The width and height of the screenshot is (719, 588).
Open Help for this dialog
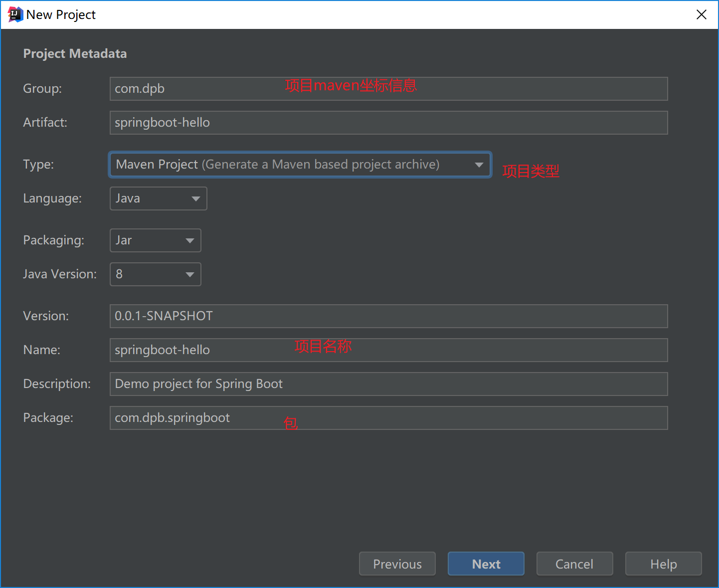pyautogui.click(x=664, y=564)
